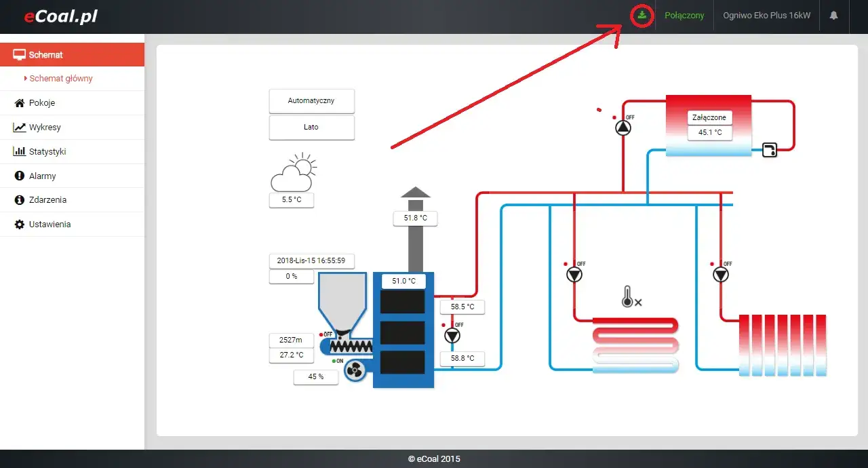Toggle the Załączone state on water tank
The height and width of the screenshot is (468, 868).
point(709,117)
